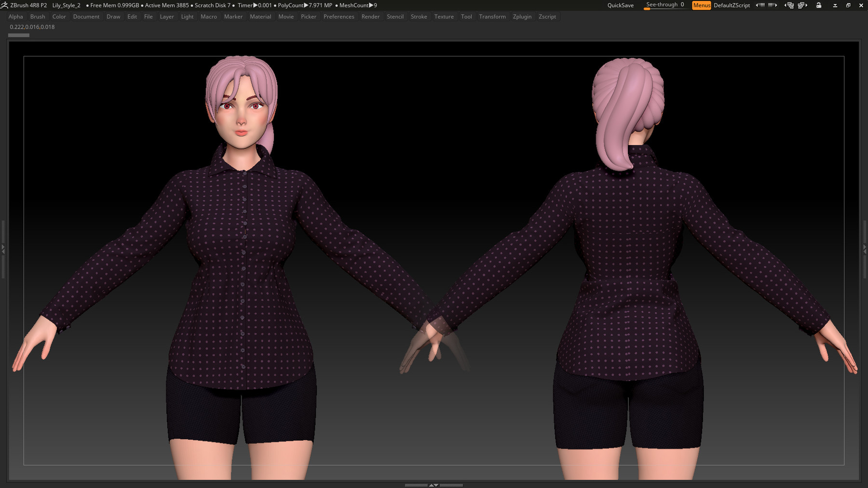Click the next UI layout arrow icon
This screenshot has width=868, height=488.
click(x=802, y=5)
